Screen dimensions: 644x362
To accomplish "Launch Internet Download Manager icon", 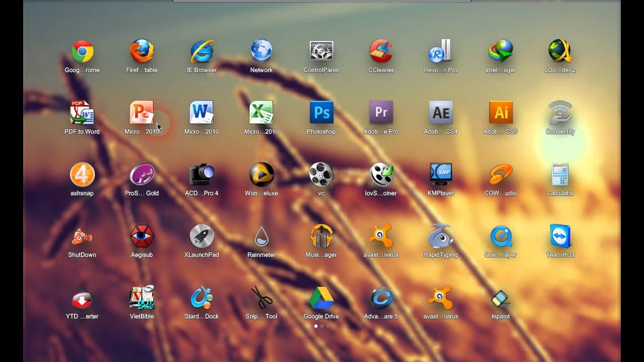I will pos(501,51).
